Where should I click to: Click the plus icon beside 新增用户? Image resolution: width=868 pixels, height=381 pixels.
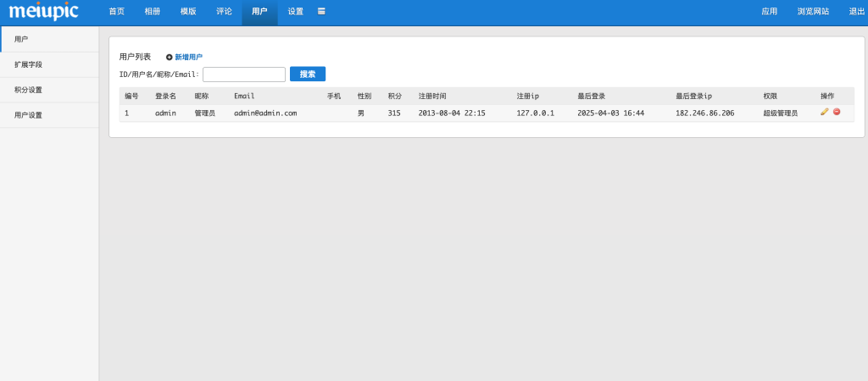[x=170, y=57]
